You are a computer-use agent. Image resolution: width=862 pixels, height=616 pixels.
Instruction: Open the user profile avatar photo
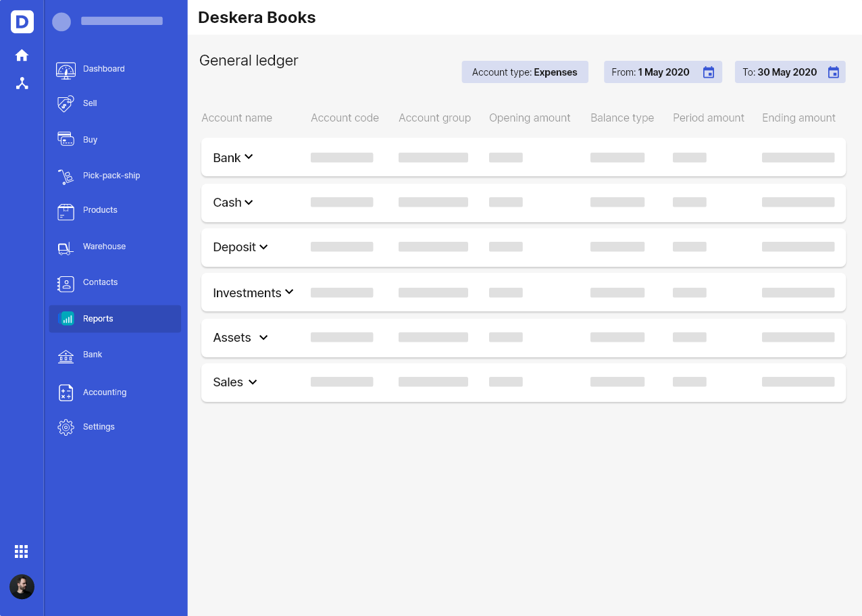[22, 587]
